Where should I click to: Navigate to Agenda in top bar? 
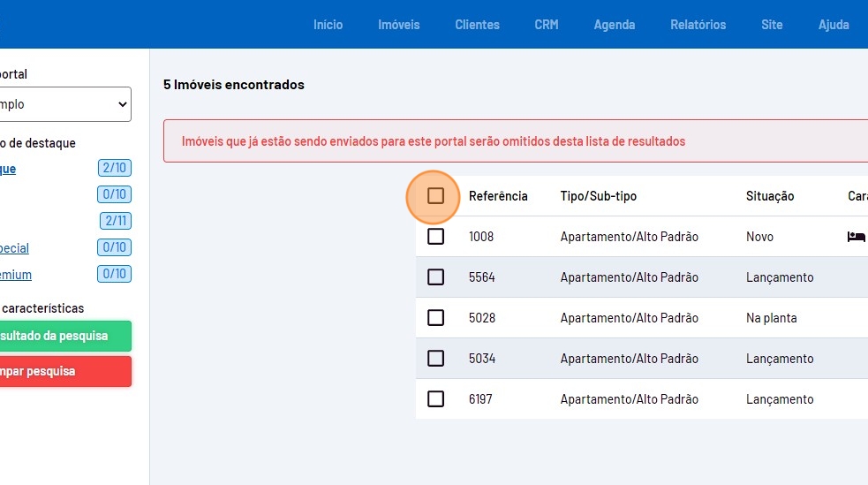tap(614, 25)
